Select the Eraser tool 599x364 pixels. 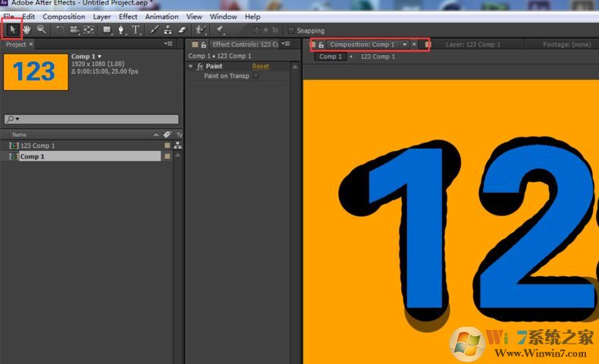[181, 30]
